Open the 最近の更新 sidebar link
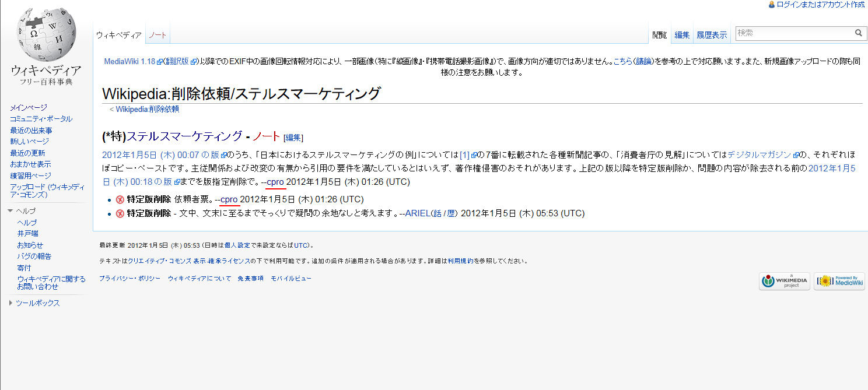868x390 pixels. (x=27, y=153)
